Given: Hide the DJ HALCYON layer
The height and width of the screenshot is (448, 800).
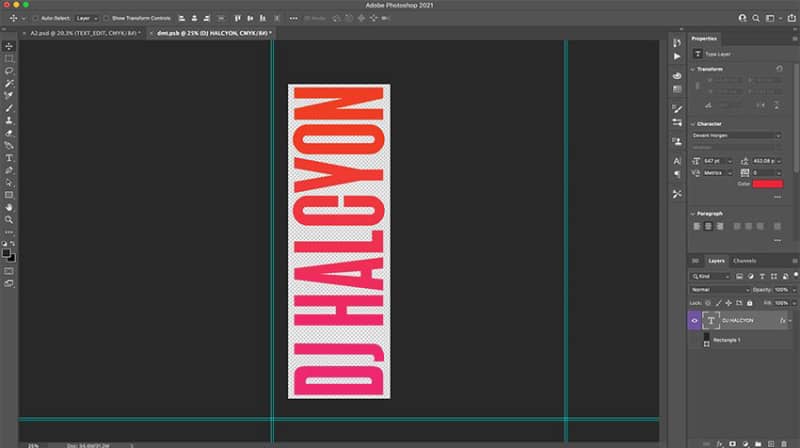Looking at the screenshot, I should point(694,320).
